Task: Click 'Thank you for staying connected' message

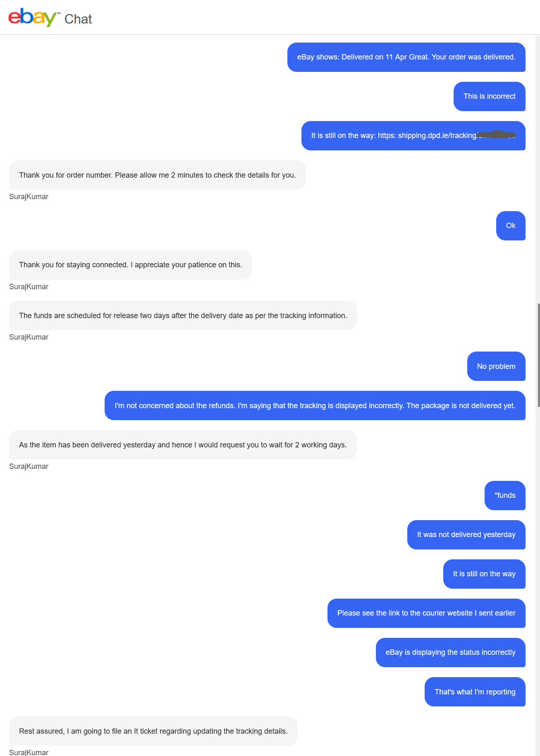Action: tap(131, 265)
